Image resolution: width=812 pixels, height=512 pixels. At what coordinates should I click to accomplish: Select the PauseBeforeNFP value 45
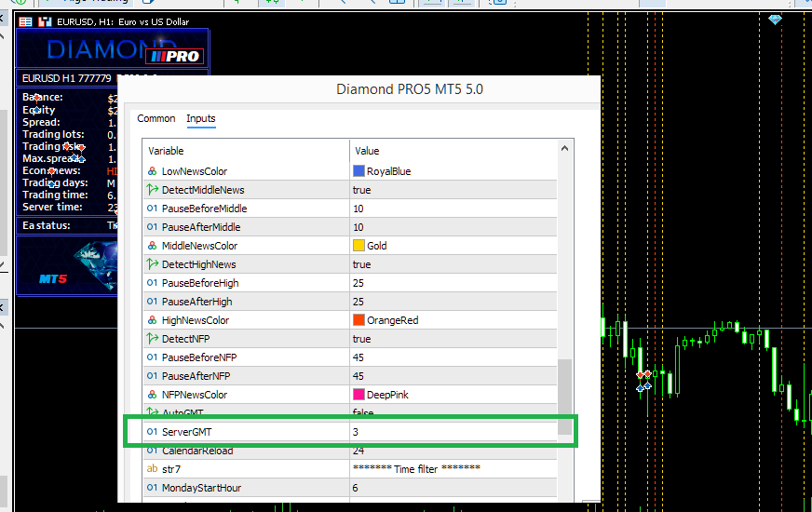[x=358, y=357]
